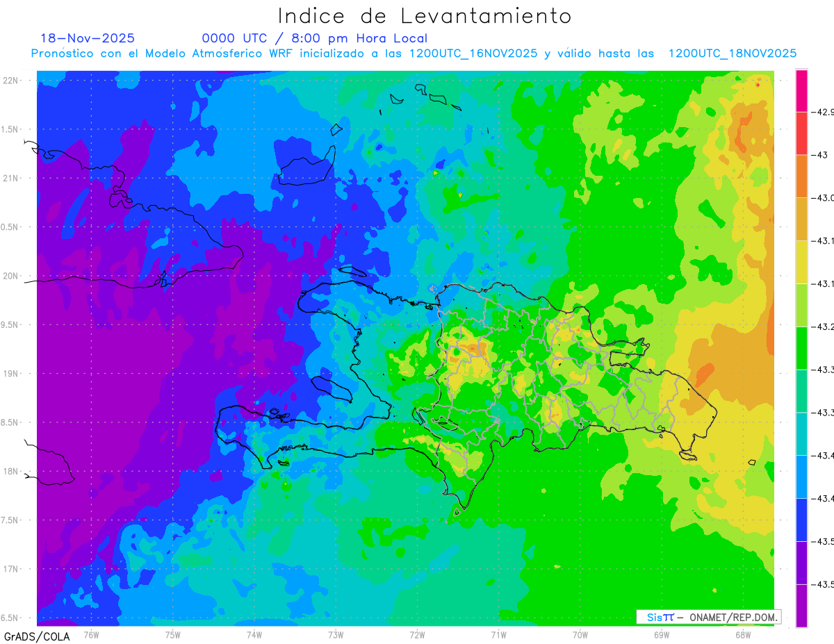This screenshot has width=834, height=644.
Task: Click the "ONAMET/REP.DOM." credit box
Action: click(x=708, y=617)
